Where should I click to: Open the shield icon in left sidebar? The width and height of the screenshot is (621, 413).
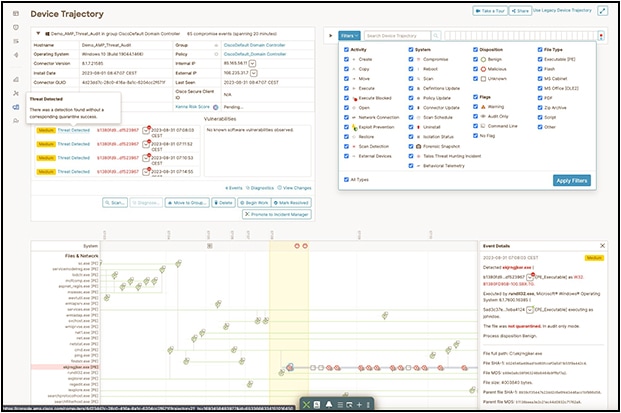16,27
